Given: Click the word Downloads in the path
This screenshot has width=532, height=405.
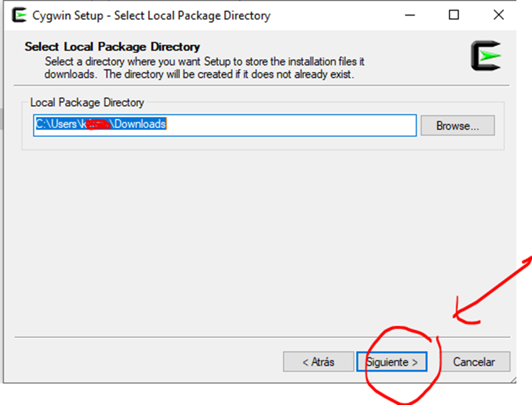Looking at the screenshot, I should point(140,124).
